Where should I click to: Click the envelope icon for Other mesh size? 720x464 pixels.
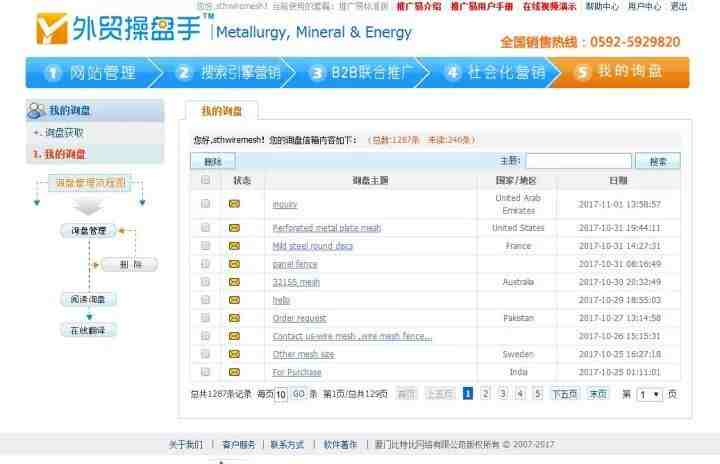(234, 354)
